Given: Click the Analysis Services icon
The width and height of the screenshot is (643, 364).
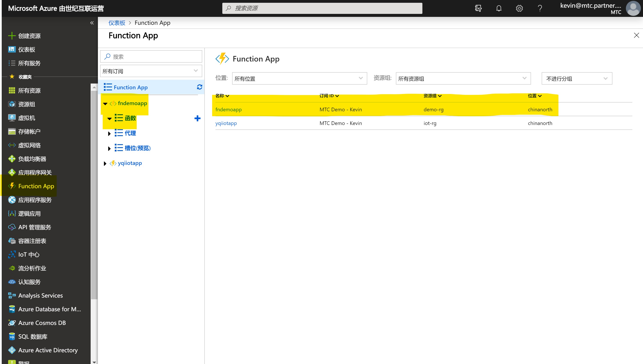Looking at the screenshot, I should (x=12, y=295).
